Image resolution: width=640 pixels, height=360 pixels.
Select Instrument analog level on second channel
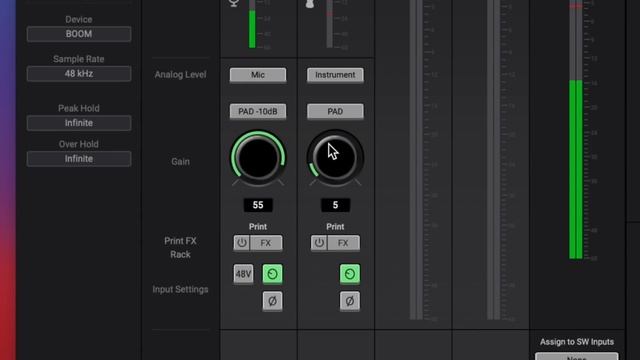(x=335, y=75)
